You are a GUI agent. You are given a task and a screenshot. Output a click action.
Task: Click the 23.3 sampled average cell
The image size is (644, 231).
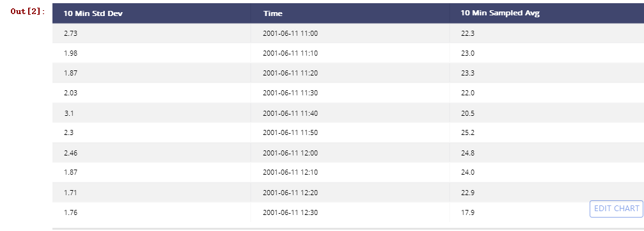467,73
